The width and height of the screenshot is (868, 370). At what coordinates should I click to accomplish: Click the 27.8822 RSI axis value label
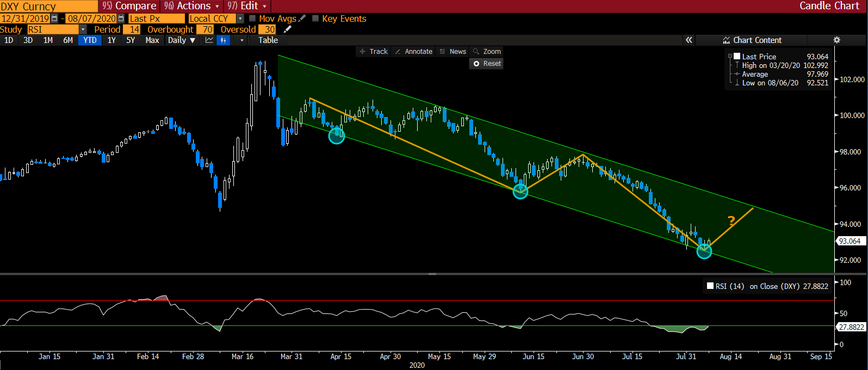point(851,327)
